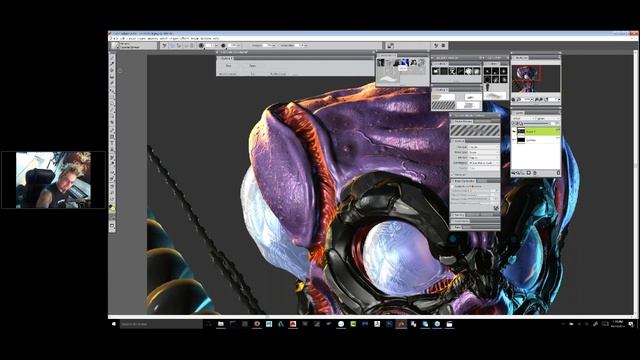Open the notification center icon
Viewport: 640px width, 360px height.
coord(631,324)
